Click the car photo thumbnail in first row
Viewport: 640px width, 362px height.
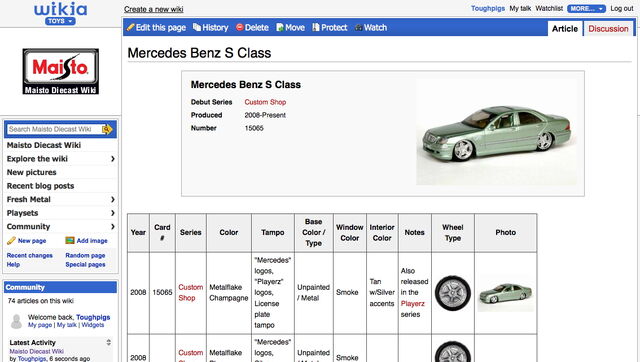[506, 293]
